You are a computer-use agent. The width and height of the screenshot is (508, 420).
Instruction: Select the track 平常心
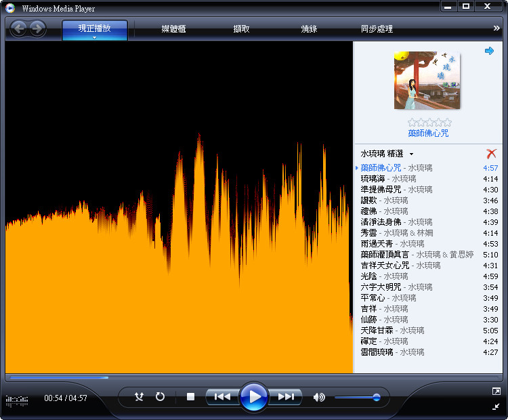428,298
